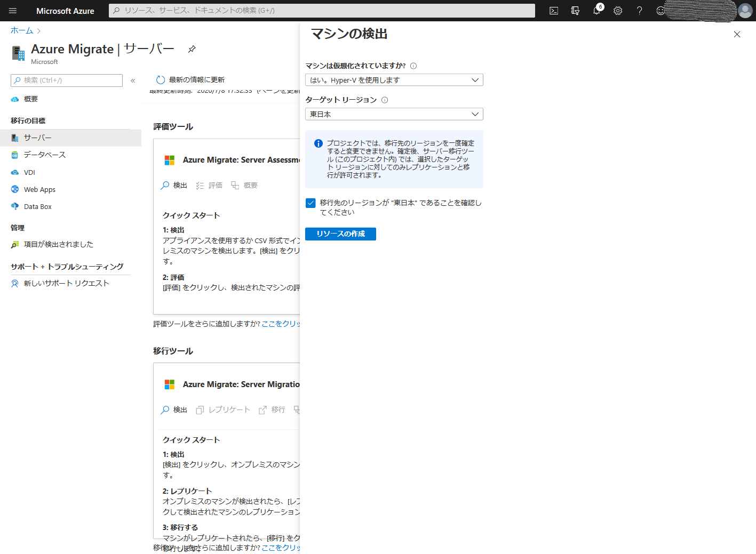The width and height of the screenshot is (756, 554).
Task: Open the account avatar menu
Action: tap(745, 11)
